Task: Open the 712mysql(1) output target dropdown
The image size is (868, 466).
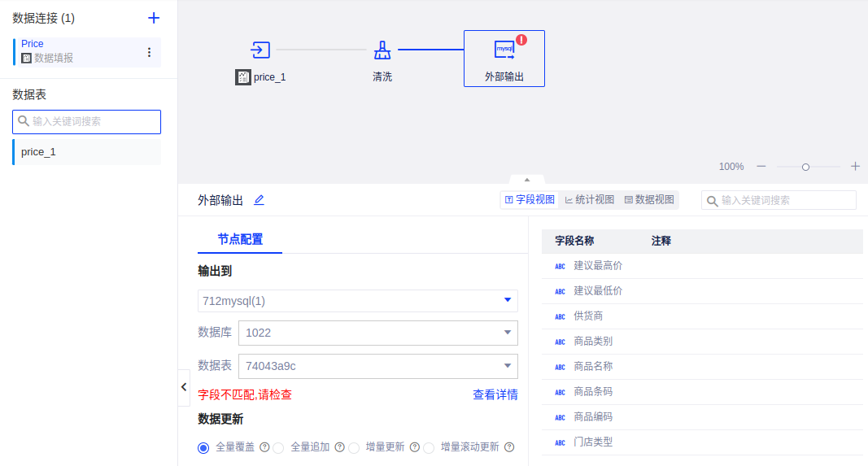Action: pos(358,301)
